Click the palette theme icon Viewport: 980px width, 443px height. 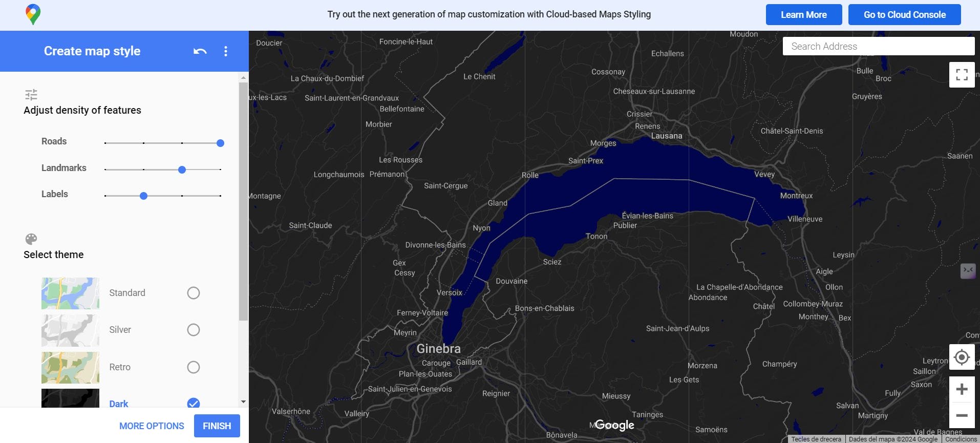tap(31, 239)
